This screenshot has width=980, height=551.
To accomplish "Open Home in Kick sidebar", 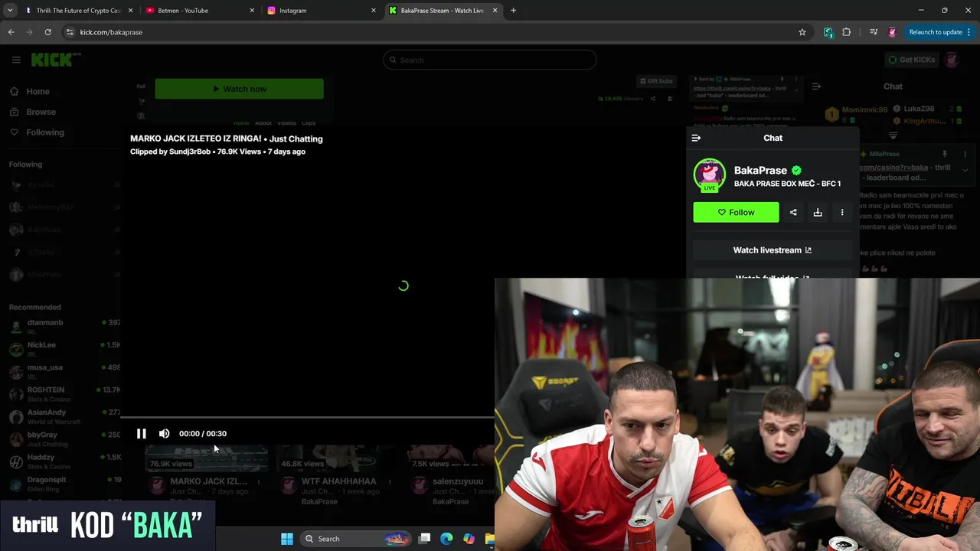I will click(31, 91).
